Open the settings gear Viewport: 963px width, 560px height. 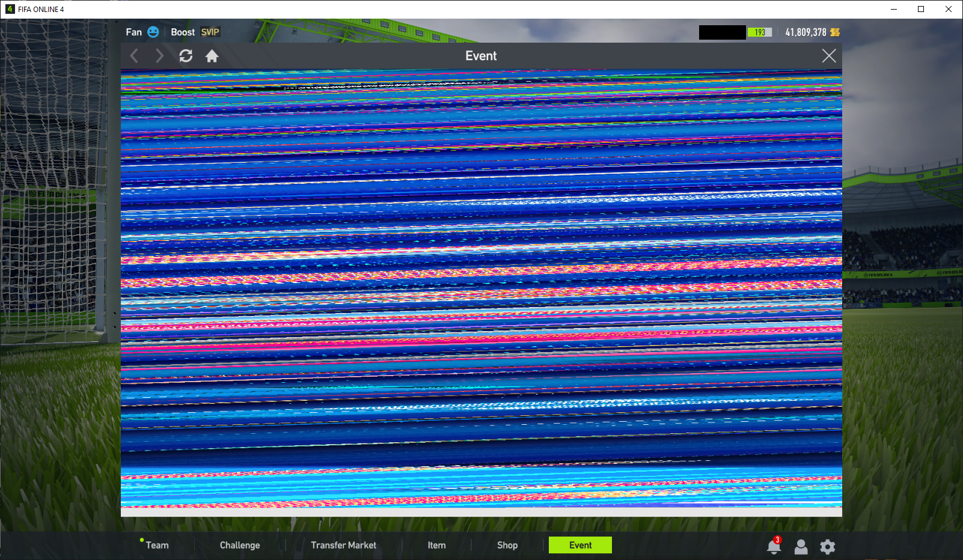click(x=828, y=547)
